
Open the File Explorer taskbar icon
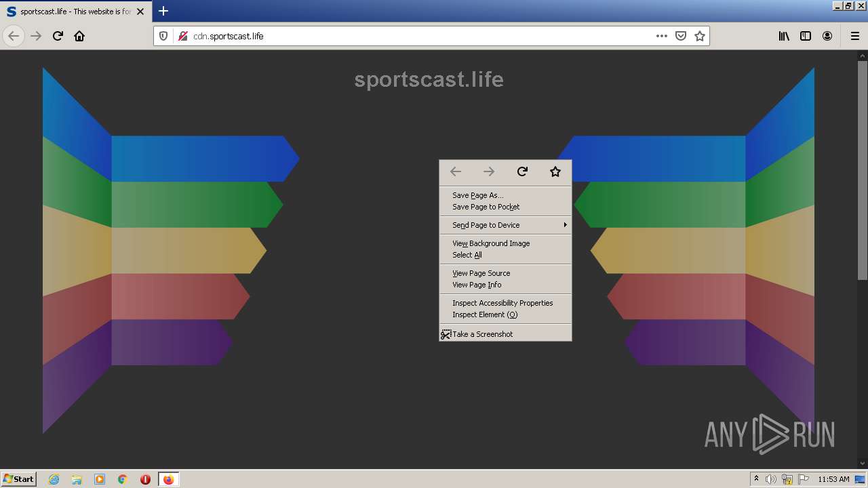click(77, 479)
